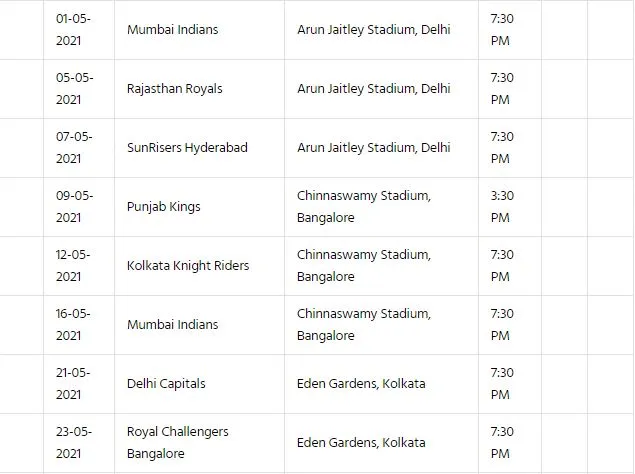Click Royal Challengers Bangalore cell
Viewport: 635px width, 474px height.
coord(199,443)
